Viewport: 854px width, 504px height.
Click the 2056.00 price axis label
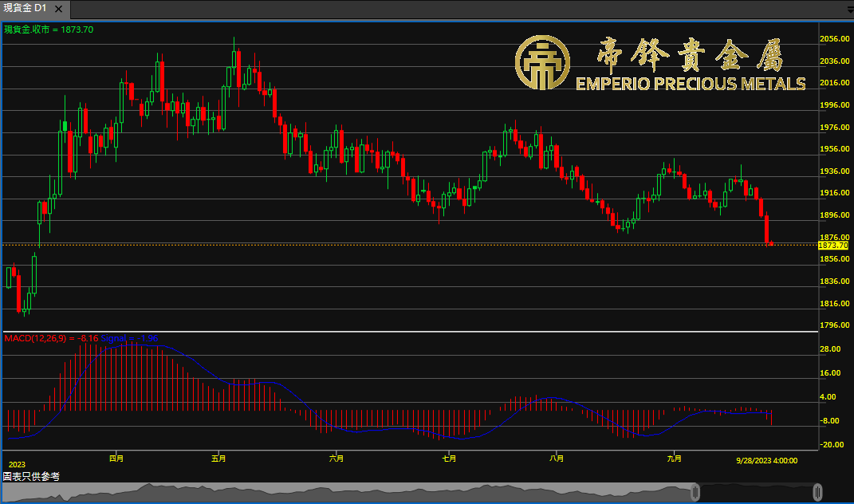(833, 39)
